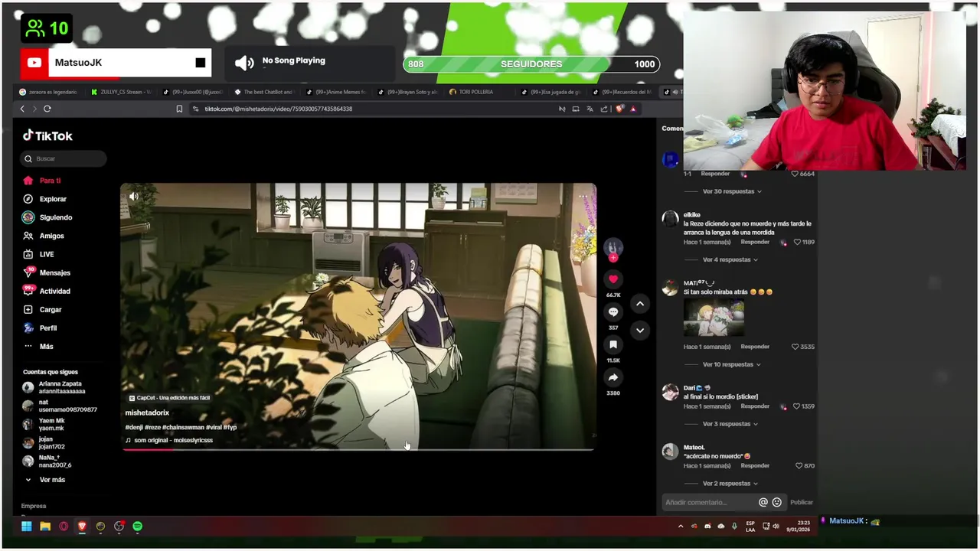
Task: Bookmark page with browser bookmark icon
Action: pos(179,109)
